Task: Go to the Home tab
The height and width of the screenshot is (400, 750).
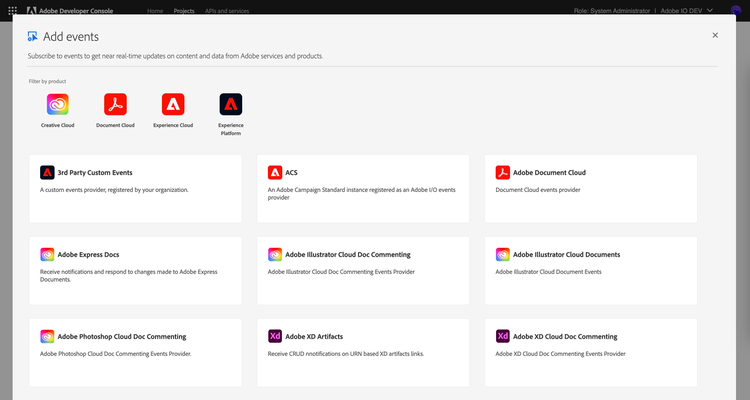Action: (155, 10)
